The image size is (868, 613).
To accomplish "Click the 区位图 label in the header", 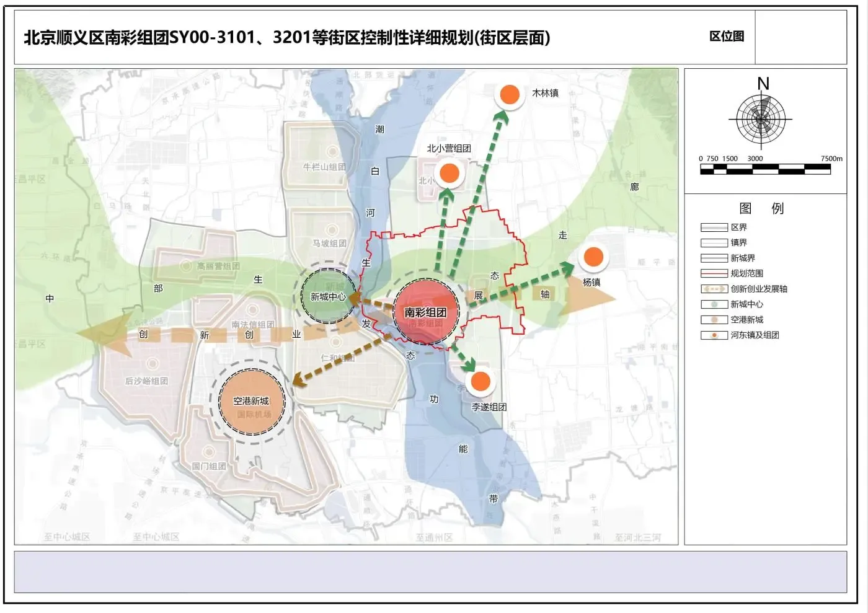I will point(727,37).
